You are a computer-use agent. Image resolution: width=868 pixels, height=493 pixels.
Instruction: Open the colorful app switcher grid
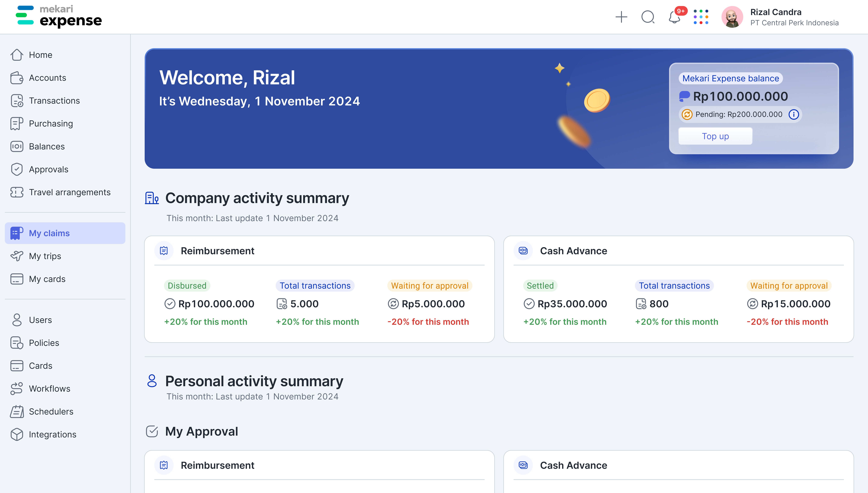click(x=701, y=17)
